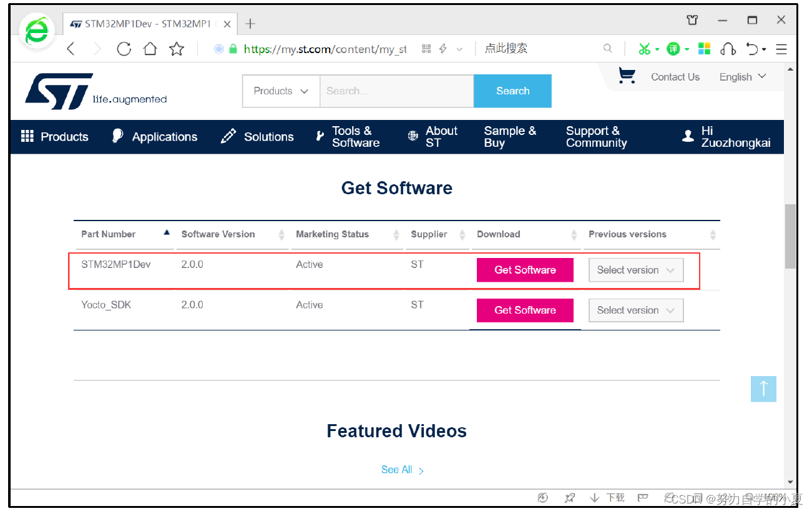
Task: Bookmark page with star icon
Action: pyautogui.click(x=177, y=49)
